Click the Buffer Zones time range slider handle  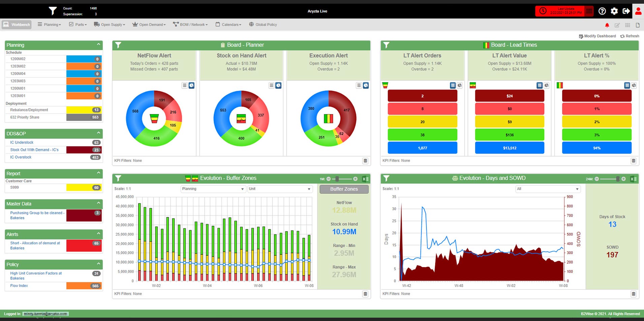tap(337, 179)
